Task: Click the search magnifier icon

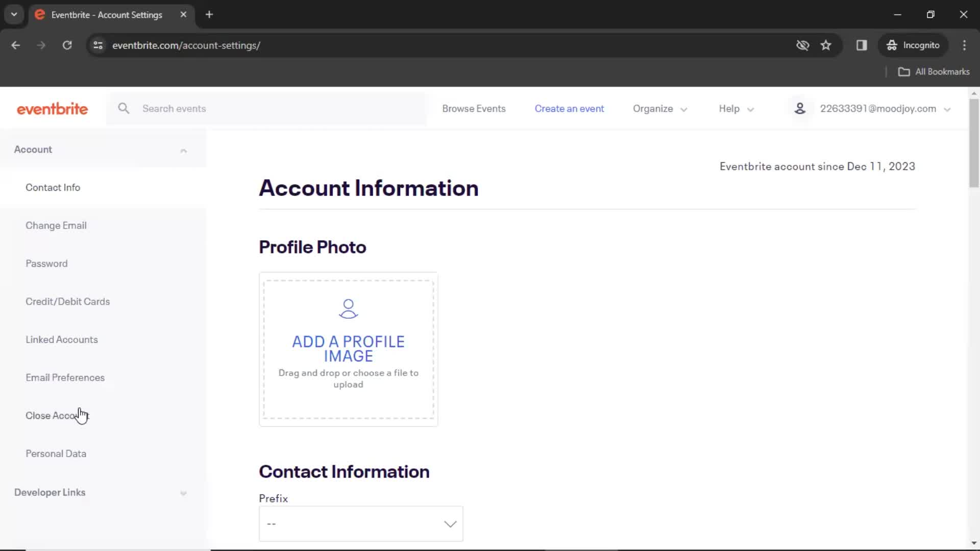Action: click(x=124, y=108)
